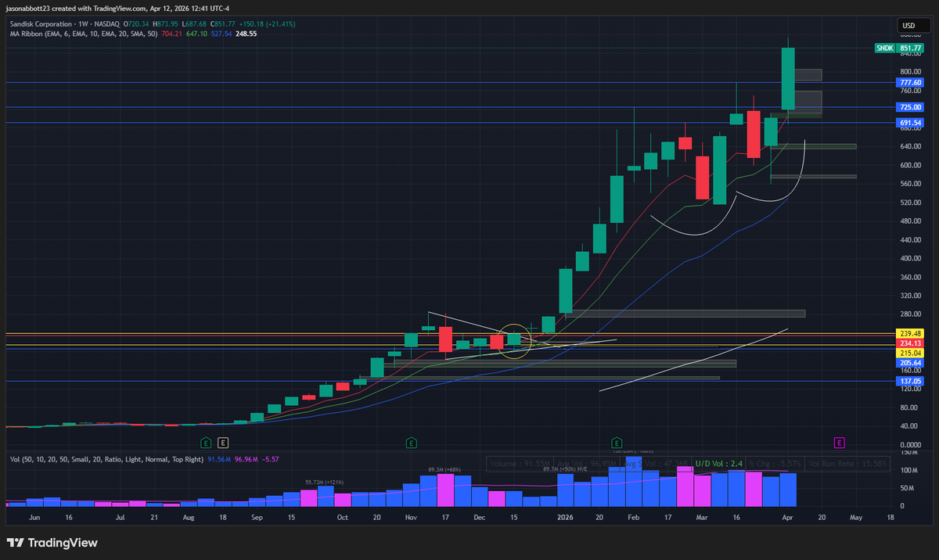Click the jasonabbott23 created with TradingView.com header
The width and height of the screenshot is (939, 560).
[119, 8]
